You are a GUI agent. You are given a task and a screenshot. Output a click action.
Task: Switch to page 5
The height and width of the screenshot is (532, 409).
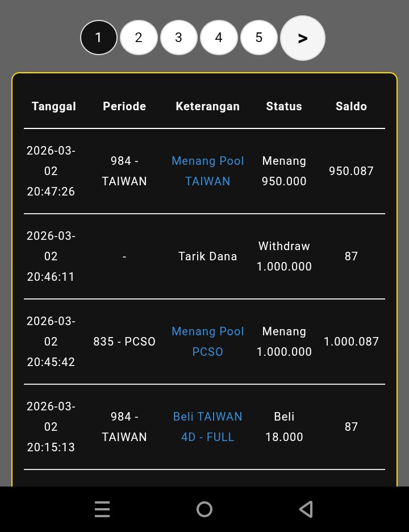pos(259,38)
